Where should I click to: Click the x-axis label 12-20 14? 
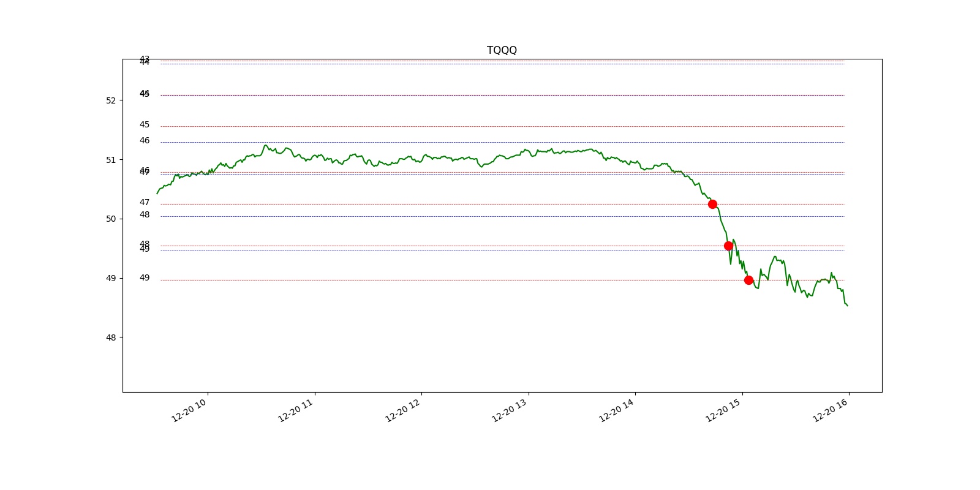(x=617, y=409)
